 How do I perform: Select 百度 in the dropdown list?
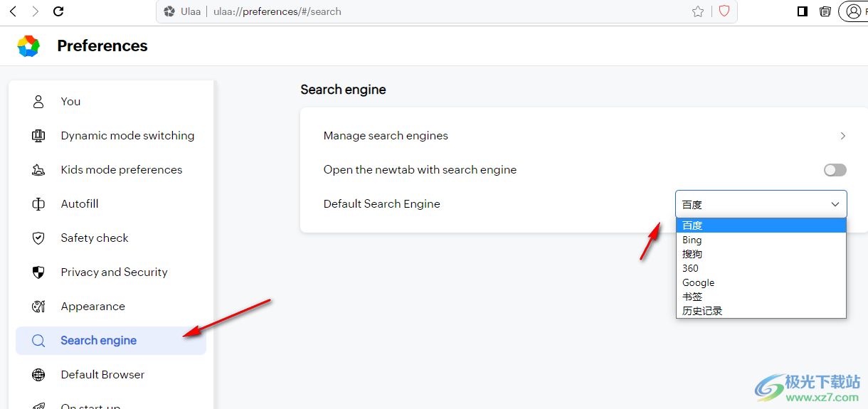pyautogui.click(x=761, y=225)
